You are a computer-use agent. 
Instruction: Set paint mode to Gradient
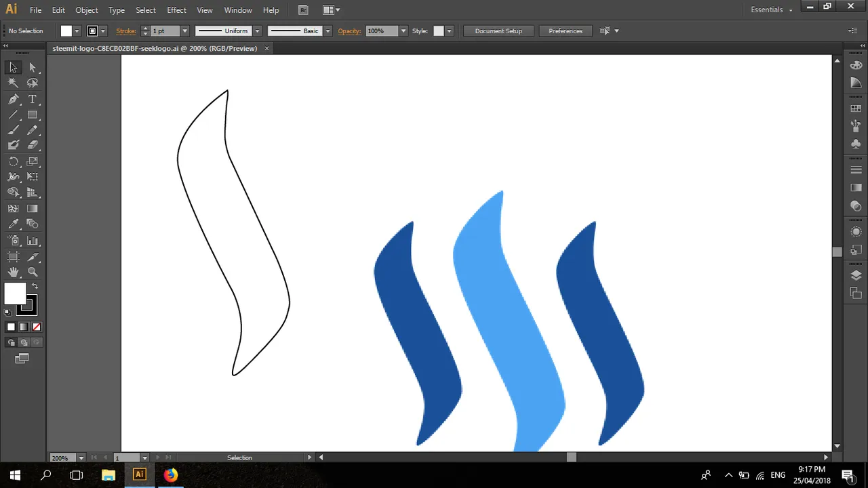(x=24, y=327)
